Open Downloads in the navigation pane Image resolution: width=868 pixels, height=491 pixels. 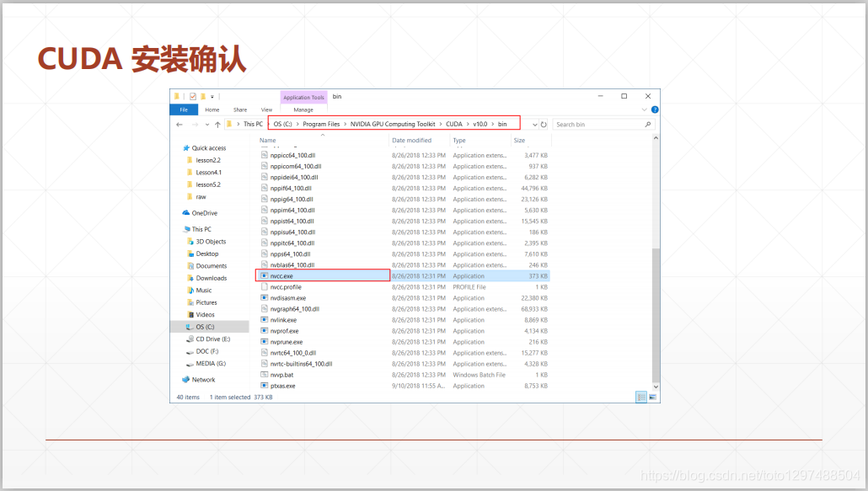point(207,278)
